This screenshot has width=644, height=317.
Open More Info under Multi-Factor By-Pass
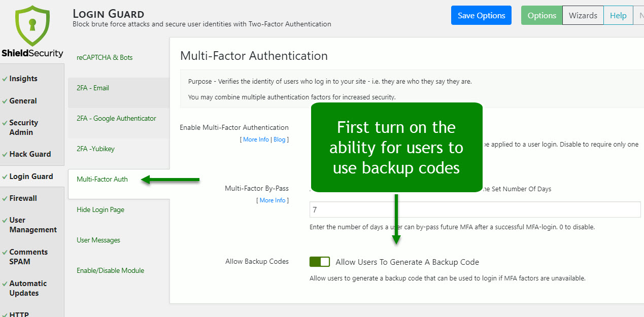[x=272, y=200]
